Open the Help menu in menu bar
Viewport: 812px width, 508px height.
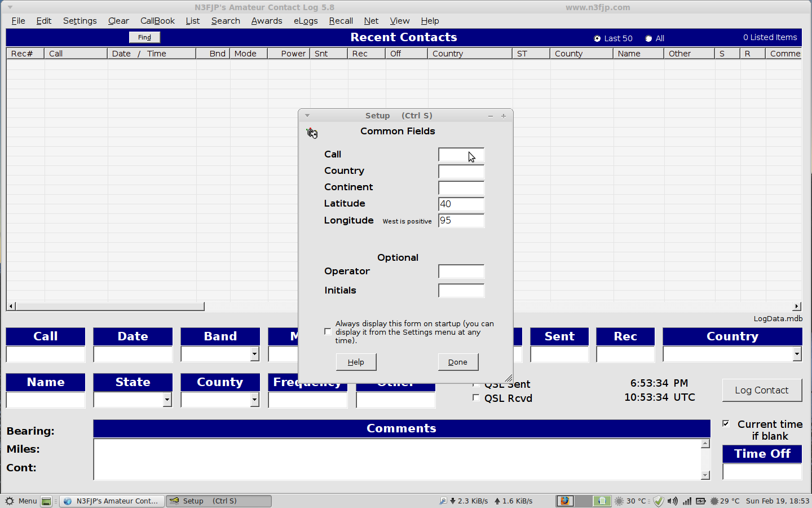(430, 21)
